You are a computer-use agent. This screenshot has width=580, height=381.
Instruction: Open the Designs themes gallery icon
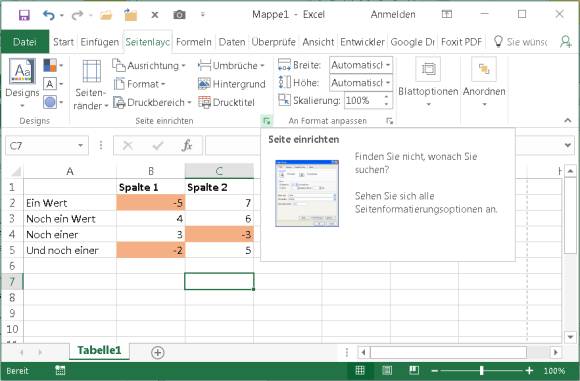coord(22,71)
